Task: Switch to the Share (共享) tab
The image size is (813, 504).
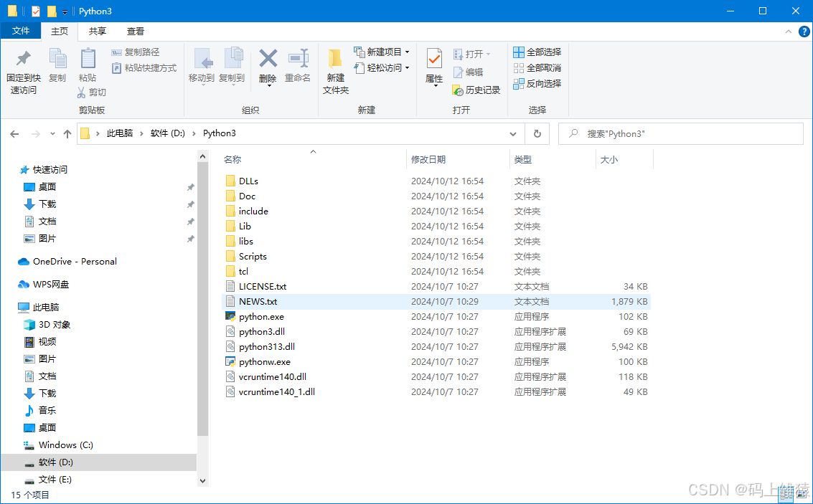Action: tap(98, 31)
